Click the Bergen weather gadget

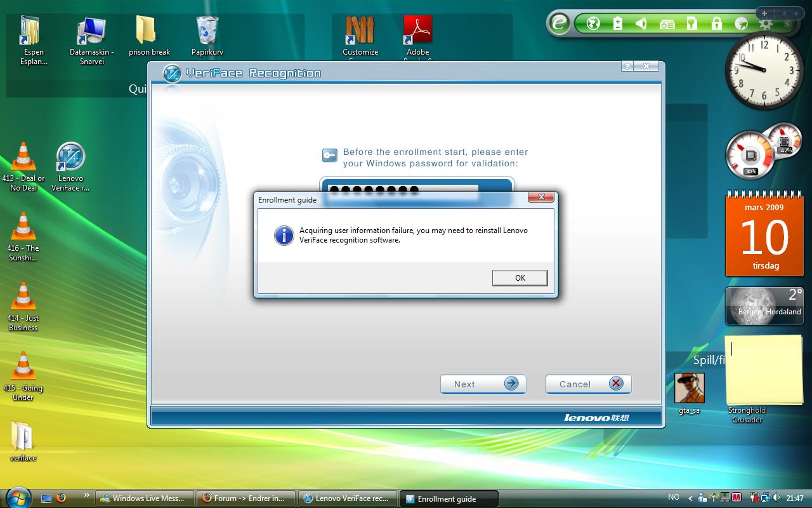764,306
